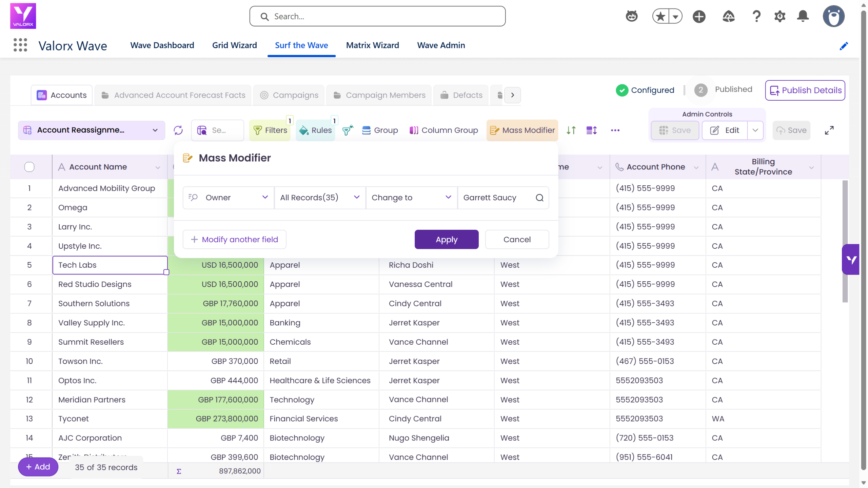Click the Garrett Saucy lookup field
The width and height of the screenshot is (868, 488).
(x=503, y=198)
